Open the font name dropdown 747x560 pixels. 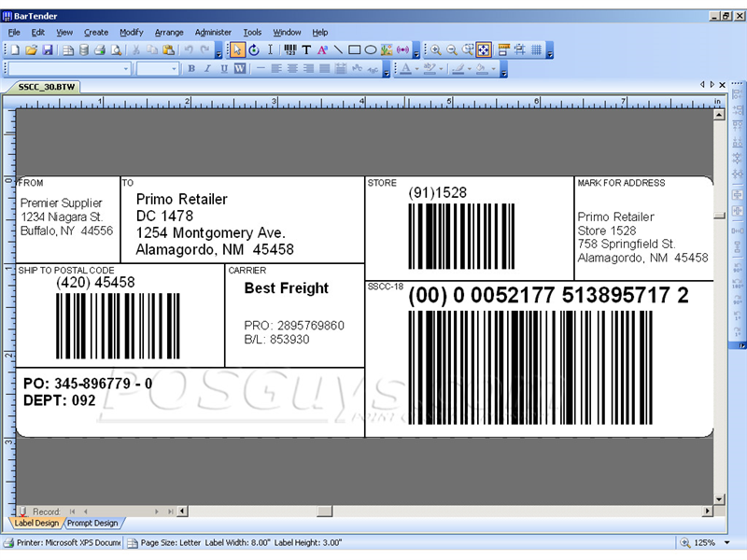(x=126, y=69)
